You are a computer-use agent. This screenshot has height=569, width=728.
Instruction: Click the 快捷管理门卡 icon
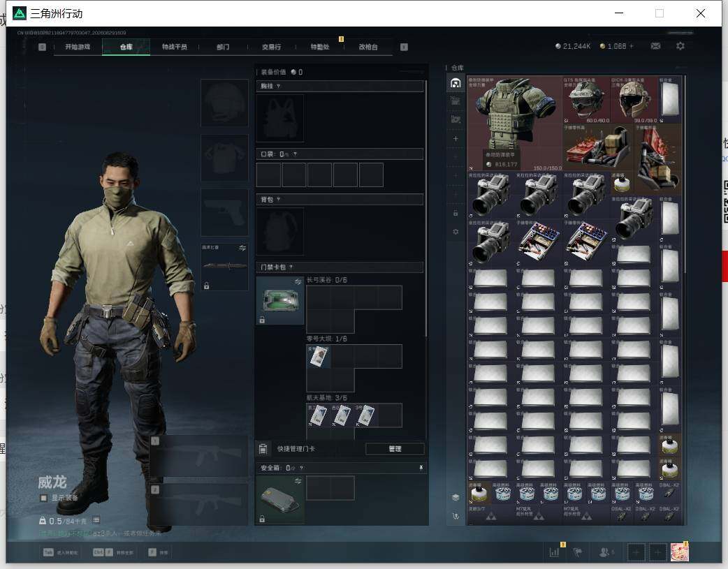pyautogui.click(x=263, y=449)
